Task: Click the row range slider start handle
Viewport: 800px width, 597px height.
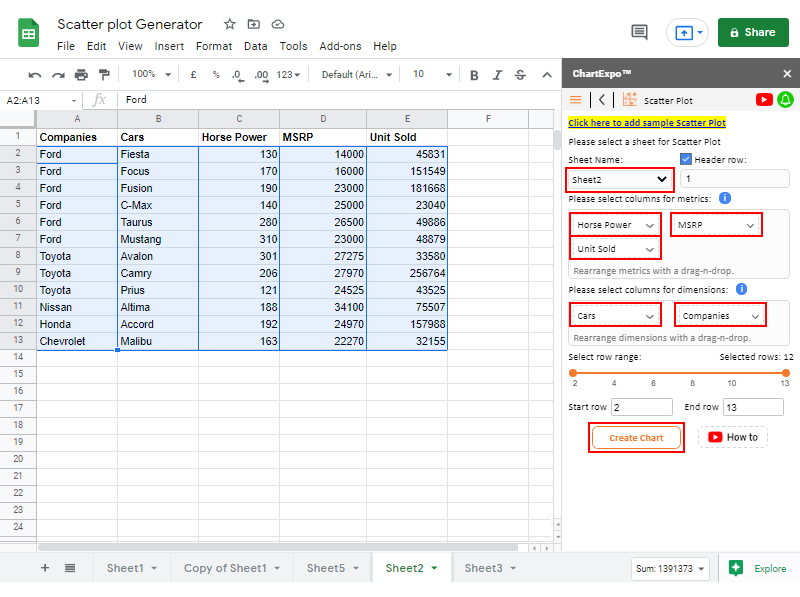Action: [573, 373]
